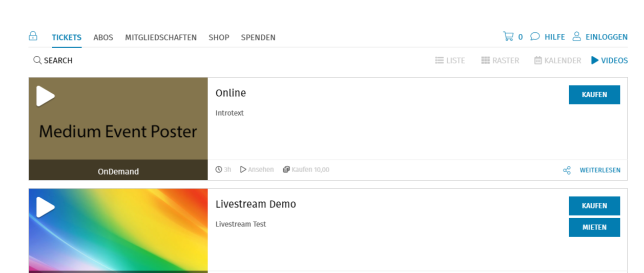The image size is (644, 273).
Task: Switch to Raster grid view
Action: (500, 60)
